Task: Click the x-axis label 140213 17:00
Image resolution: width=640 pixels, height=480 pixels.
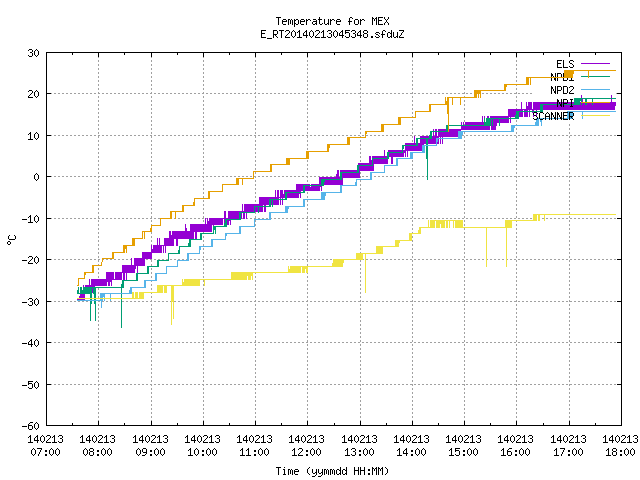Action: tap(569, 445)
